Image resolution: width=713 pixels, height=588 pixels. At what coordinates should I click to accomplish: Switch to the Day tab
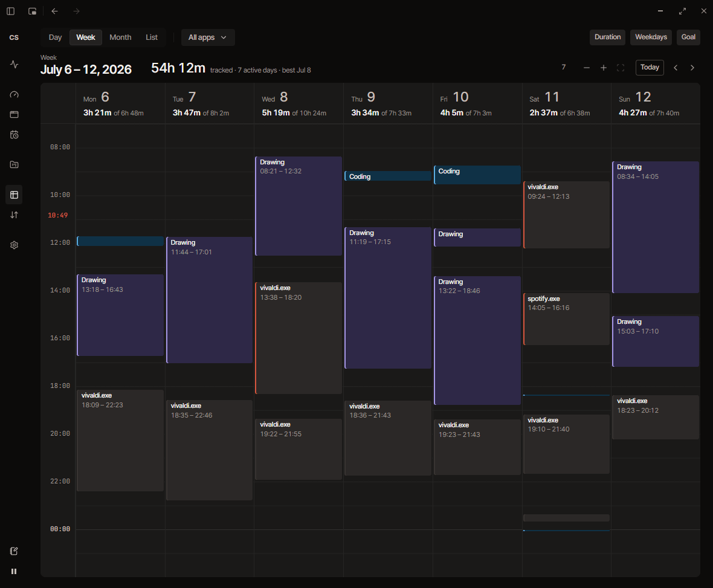coord(55,37)
